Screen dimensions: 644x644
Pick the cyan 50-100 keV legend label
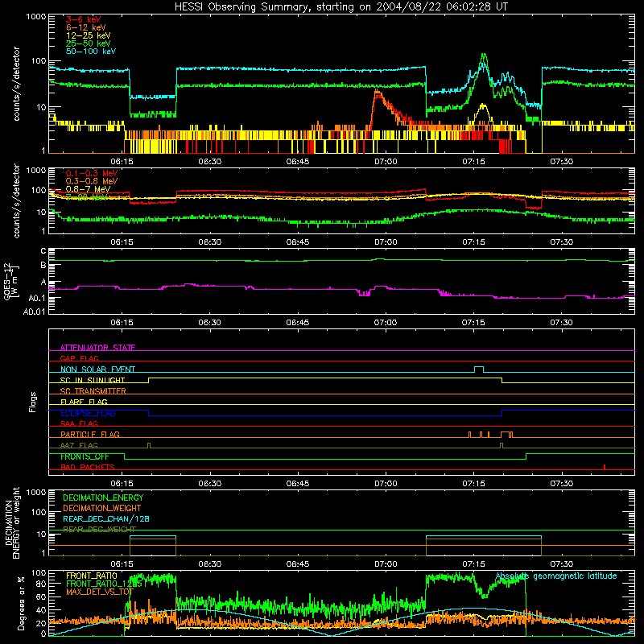(91, 51)
